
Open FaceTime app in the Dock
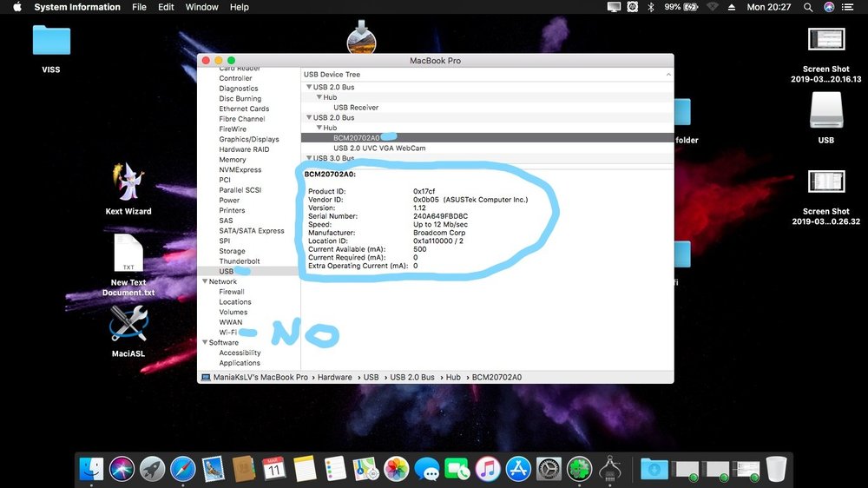[x=457, y=469]
